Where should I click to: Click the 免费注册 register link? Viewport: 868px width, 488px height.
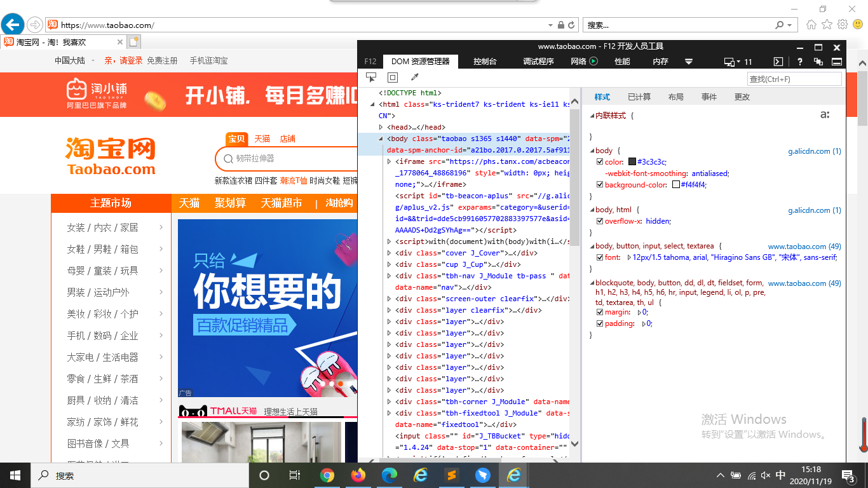tap(162, 61)
